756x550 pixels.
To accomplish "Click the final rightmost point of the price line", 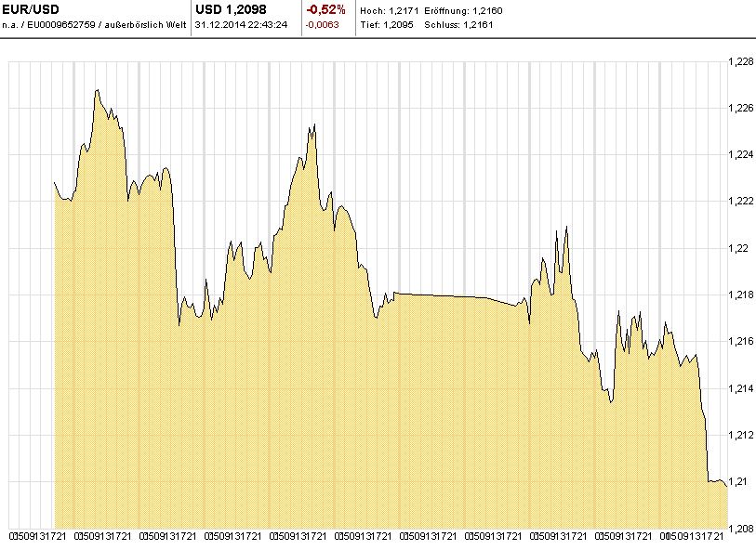I will click(726, 485).
